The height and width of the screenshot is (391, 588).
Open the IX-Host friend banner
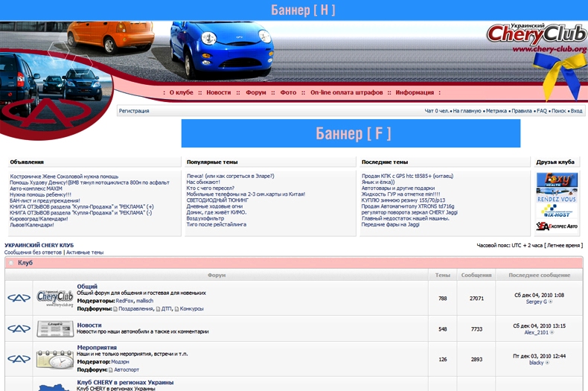pos(557,210)
